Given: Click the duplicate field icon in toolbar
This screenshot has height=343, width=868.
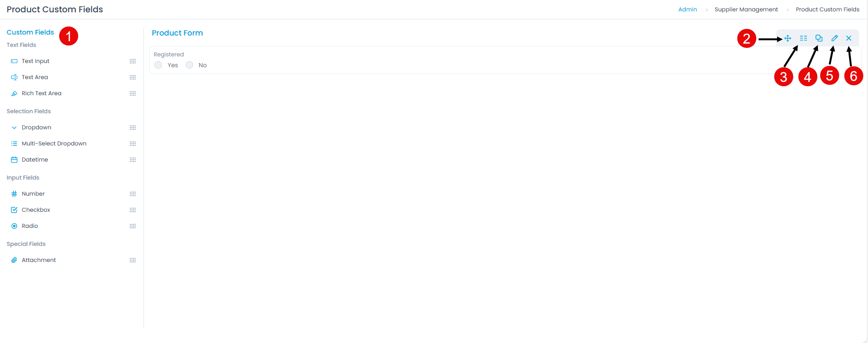Looking at the screenshot, I should (x=819, y=38).
